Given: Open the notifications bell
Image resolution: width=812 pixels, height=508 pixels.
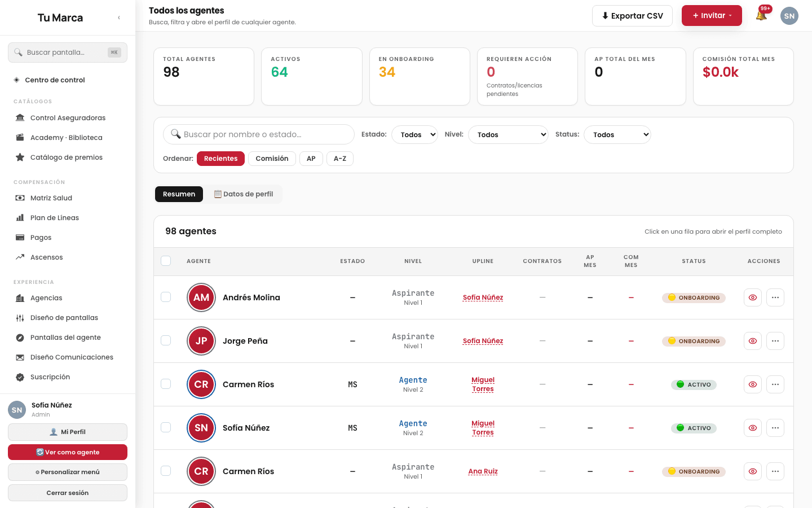Looking at the screenshot, I should pos(761,15).
